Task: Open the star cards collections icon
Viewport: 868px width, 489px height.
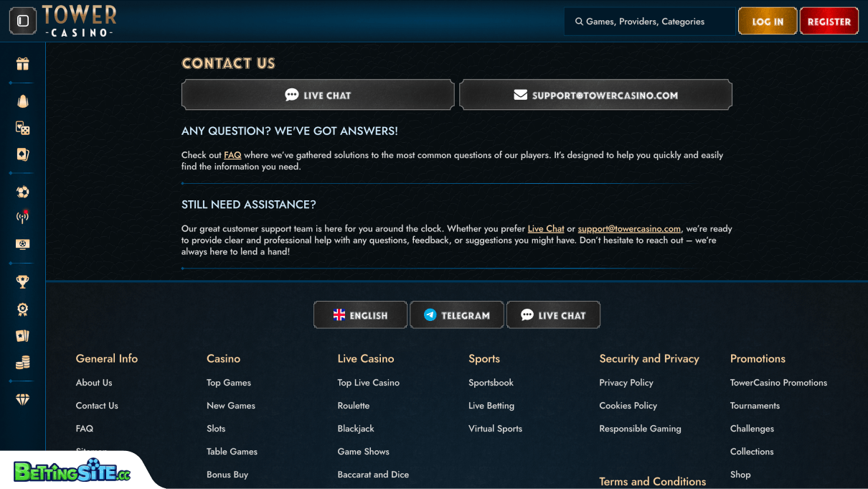Action: [23, 336]
